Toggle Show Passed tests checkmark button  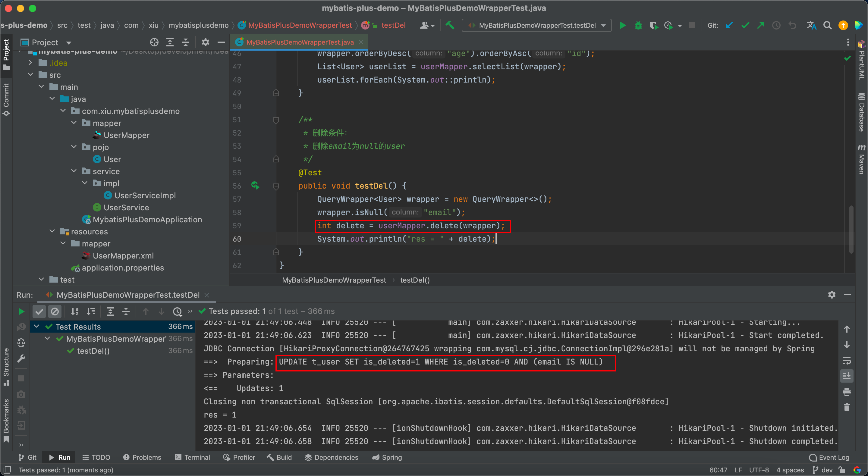(39, 312)
